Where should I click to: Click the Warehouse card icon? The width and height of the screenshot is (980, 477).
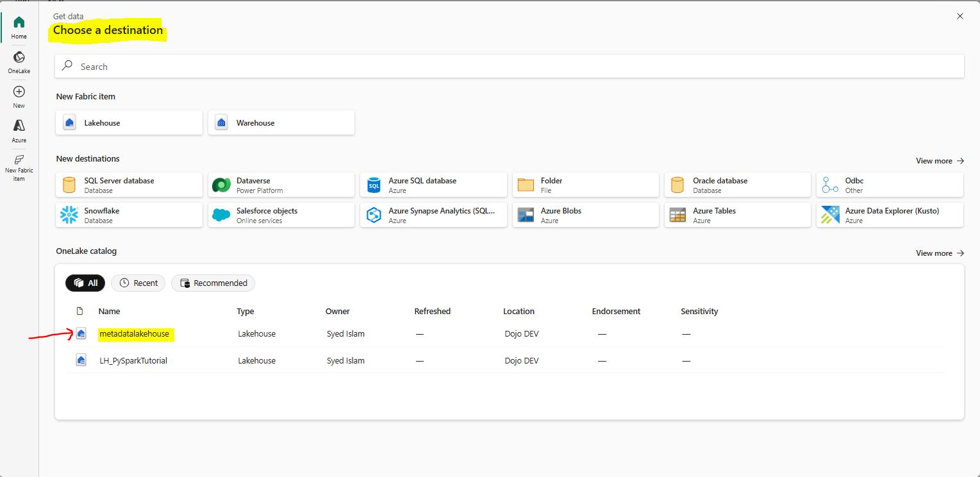(222, 122)
